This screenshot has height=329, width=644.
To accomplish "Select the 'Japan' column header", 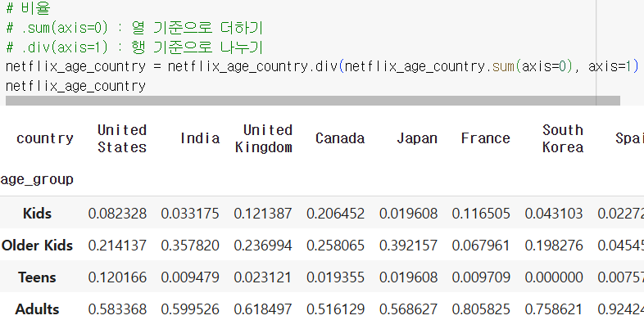I will pyautogui.click(x=417, y=138).
